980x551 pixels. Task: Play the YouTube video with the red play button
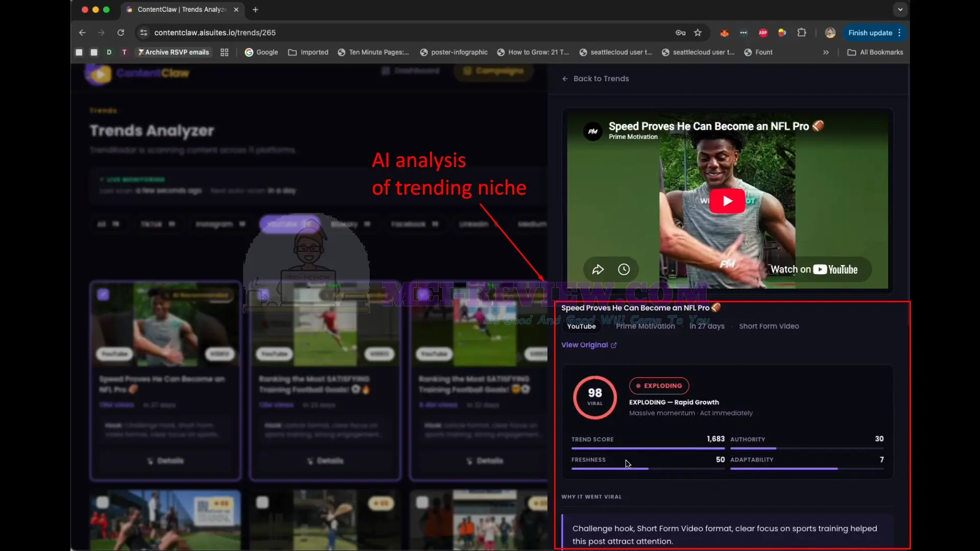coord(727,201)
